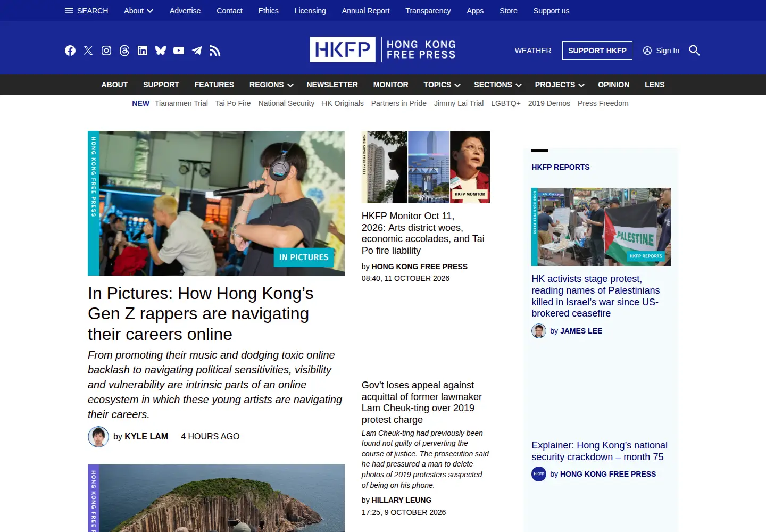Open the NEWSLETTER nav item

pos(332,85)
